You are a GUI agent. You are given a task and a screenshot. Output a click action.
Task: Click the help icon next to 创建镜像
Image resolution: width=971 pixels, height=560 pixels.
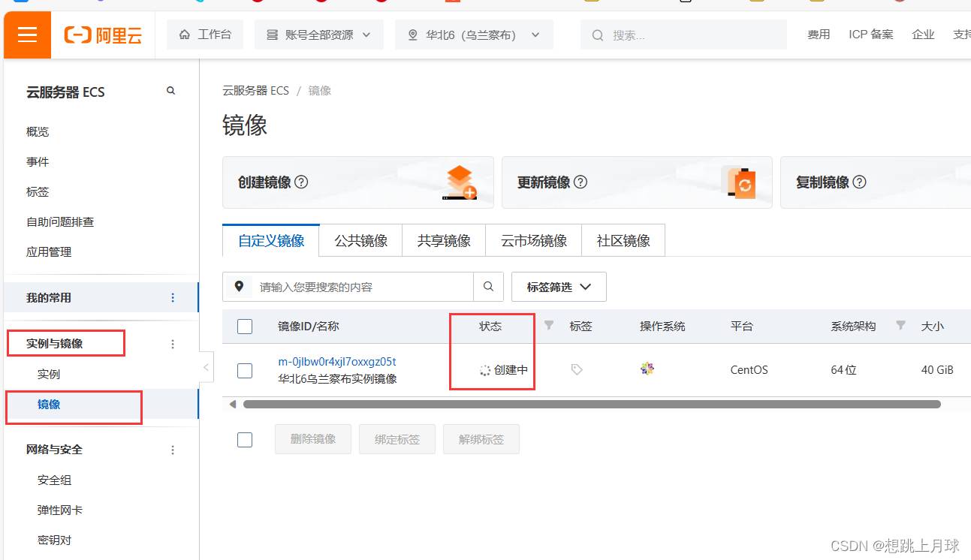301,182
